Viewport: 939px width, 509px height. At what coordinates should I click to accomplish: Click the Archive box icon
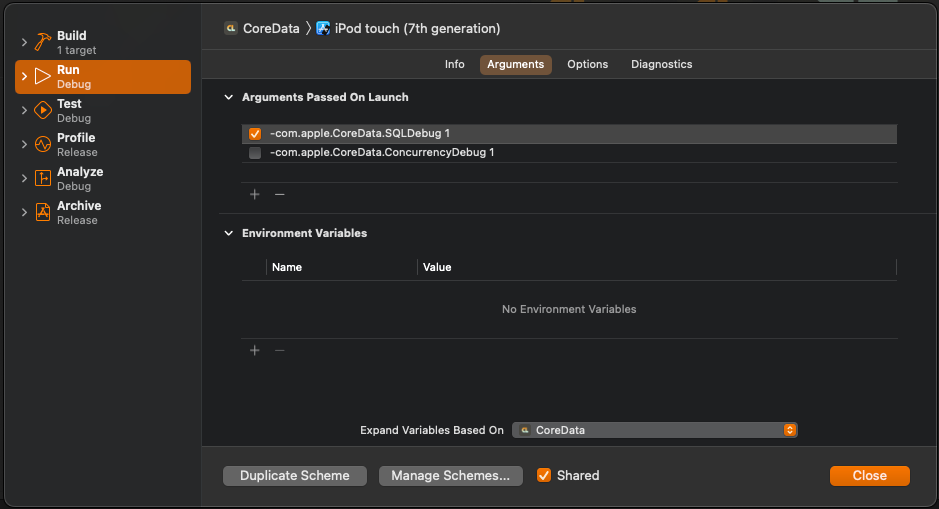click(43, 212)
